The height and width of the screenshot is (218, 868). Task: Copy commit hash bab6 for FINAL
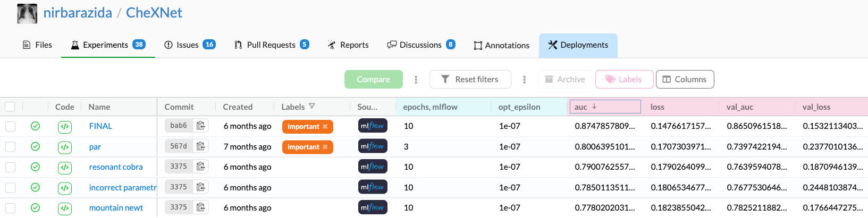pos(200,126)
